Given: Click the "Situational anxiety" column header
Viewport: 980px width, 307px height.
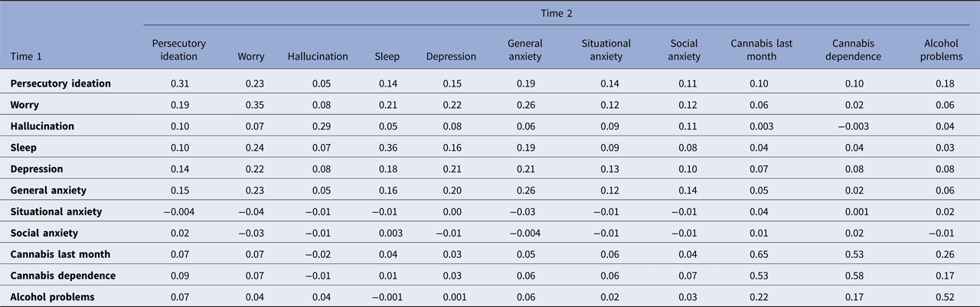Looking at the screenshot, I should pos(606,50).
